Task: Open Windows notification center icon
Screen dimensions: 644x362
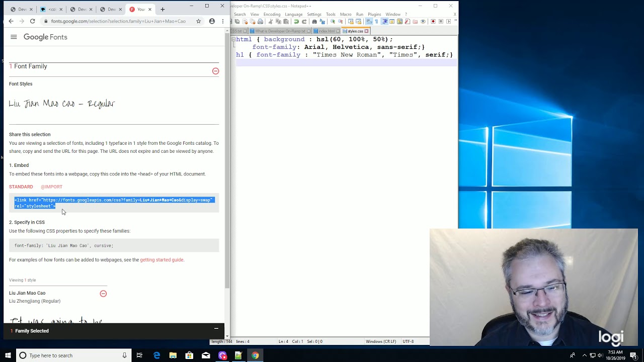Action: tap(633, 355)
